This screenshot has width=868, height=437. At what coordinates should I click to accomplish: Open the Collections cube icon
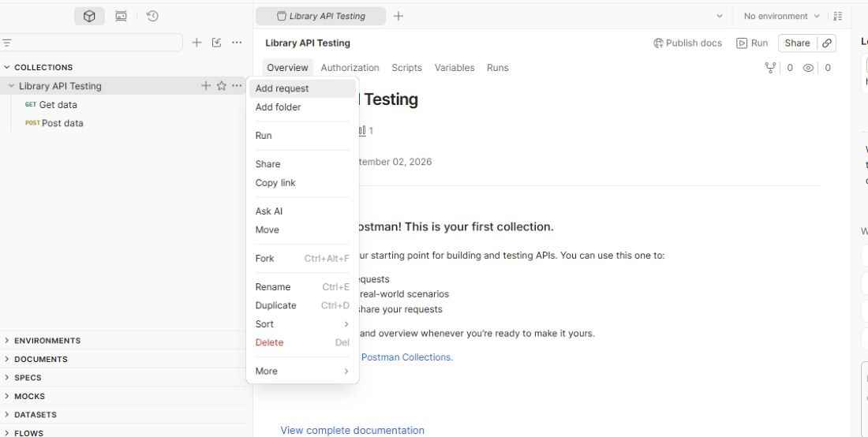click(89, 17)
